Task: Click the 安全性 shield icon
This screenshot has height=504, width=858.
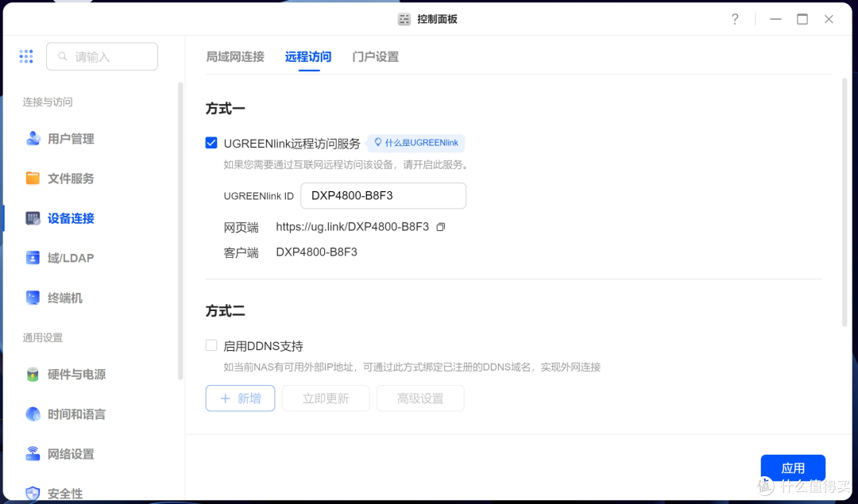Action: [x=33, y=493]
